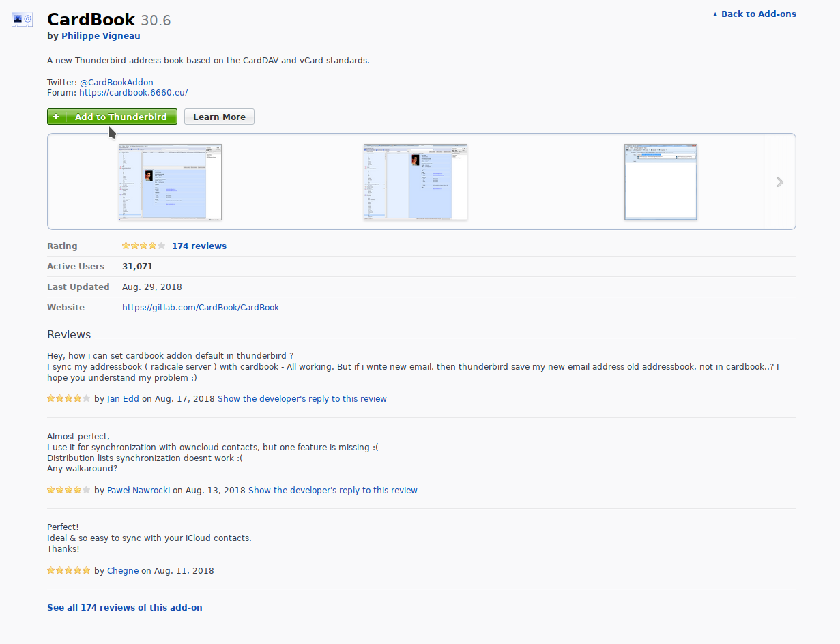Open the gitlab.com CardBook website link
Screen dimensions: 840x644
pos(200,307)
